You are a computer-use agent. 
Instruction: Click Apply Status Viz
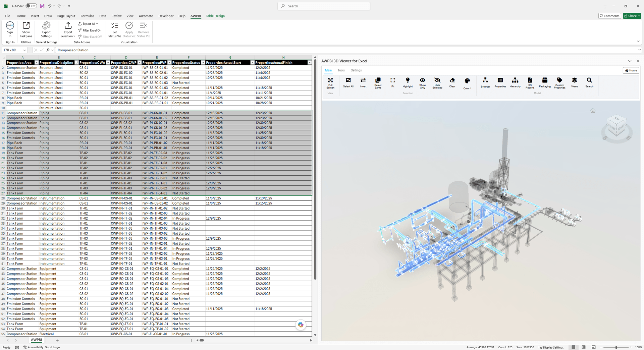click(129, 30)
